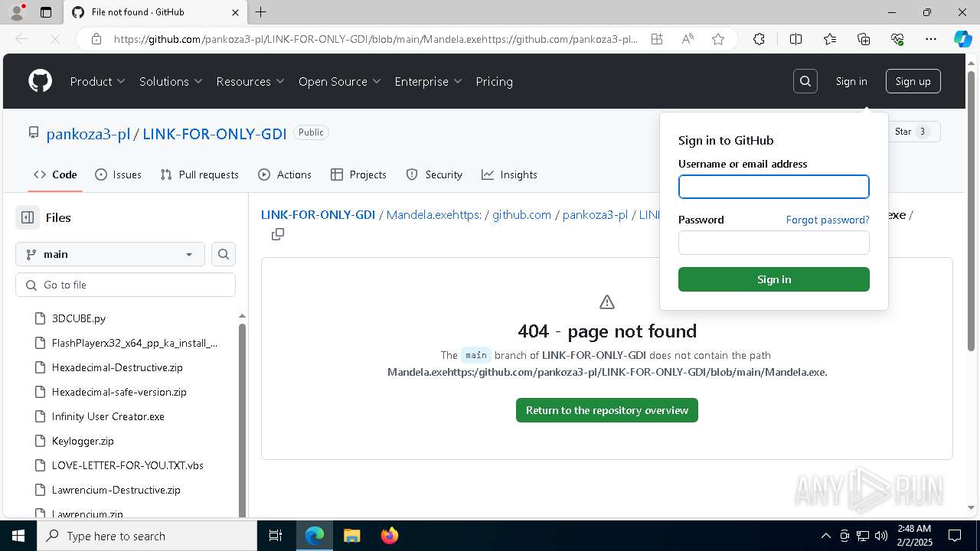Open the notification center icon
This screenshot has height=551, width=980.
(x=955, y=536)
